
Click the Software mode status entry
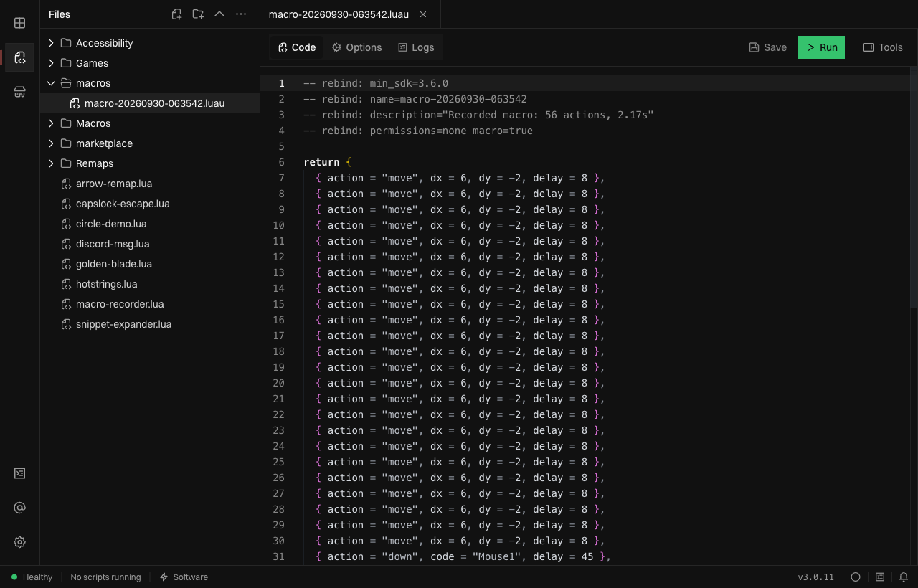pos(184,577)
